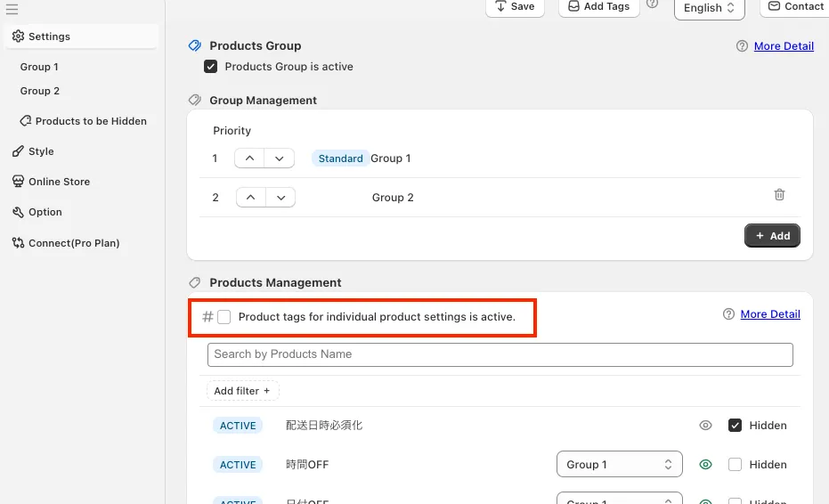This screenshot has height=504, width=829.
Task: Move Group 1 priority up with the arrow
Action: 250,159
